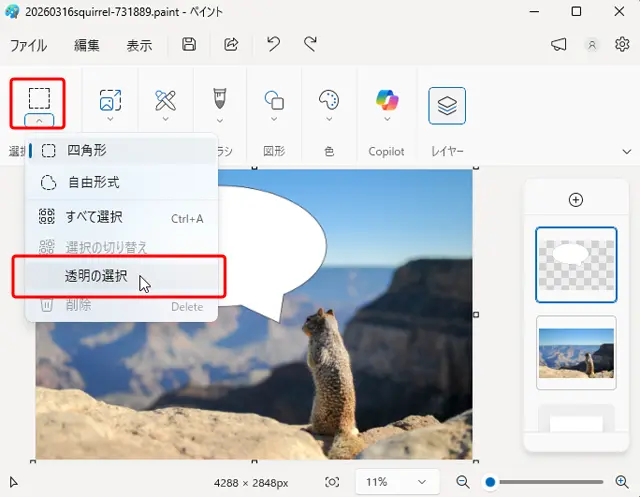
Task: Open the Image tools icon
Action: point(110,99)
